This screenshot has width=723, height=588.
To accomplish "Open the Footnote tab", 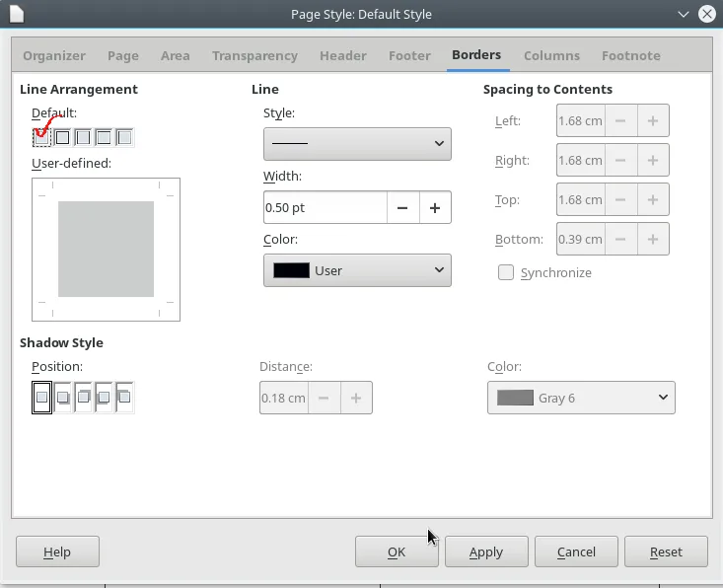I will [631, 56].
